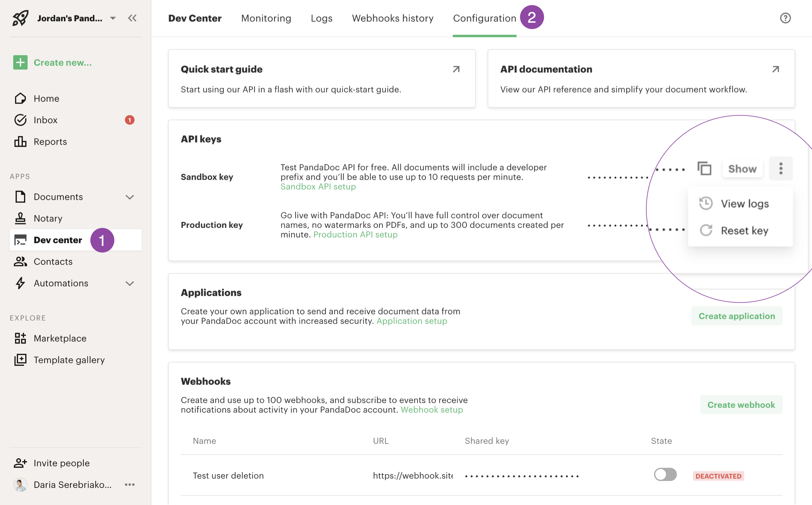Open the Jordan's Pand... workspace dropdown
Image resolution: width=812 pixels, height=505 pixels.
click(x=113, y=18)
